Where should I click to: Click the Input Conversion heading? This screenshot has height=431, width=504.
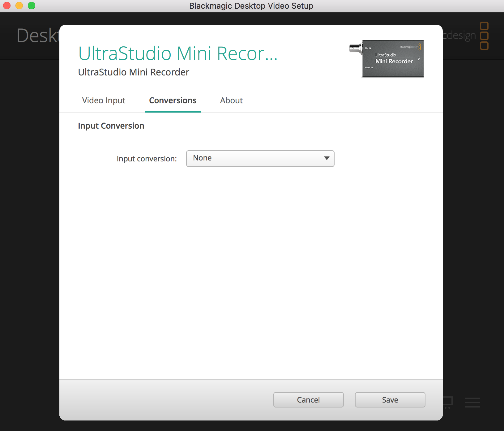111,126
